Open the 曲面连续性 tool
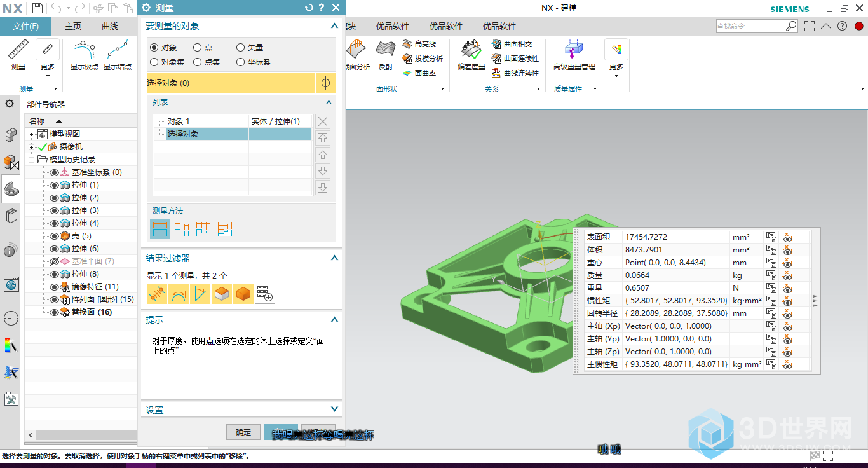Viewport: 868px width, 468px height. [x=515, y=59]
